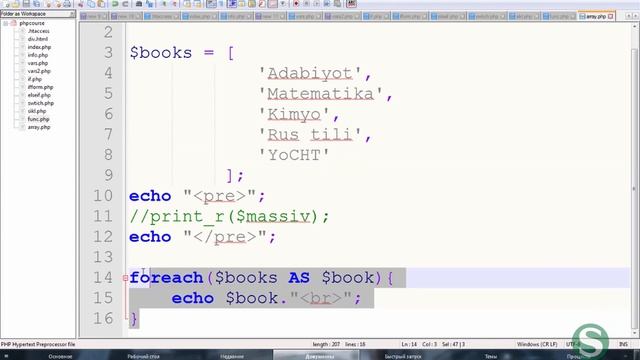This screenshot has width=640, height=360.
Task: Open Рабочий стол on the taskbar
Action: pyautogui.click(x=143, y=356)
